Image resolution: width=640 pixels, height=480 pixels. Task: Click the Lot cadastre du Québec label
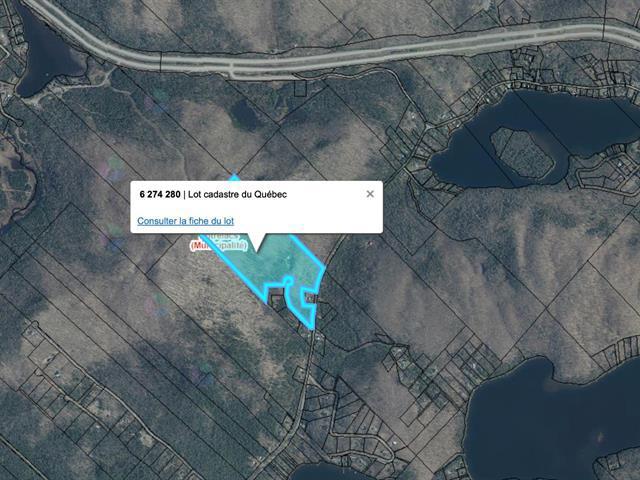click(238, 194)
